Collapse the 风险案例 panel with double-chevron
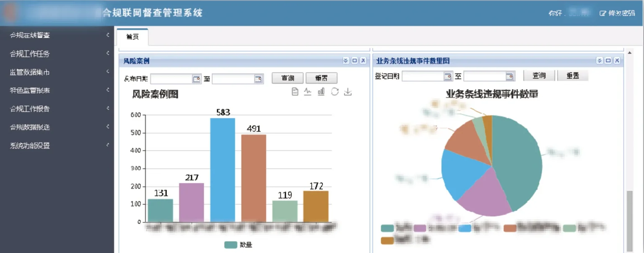 (345, 61)
